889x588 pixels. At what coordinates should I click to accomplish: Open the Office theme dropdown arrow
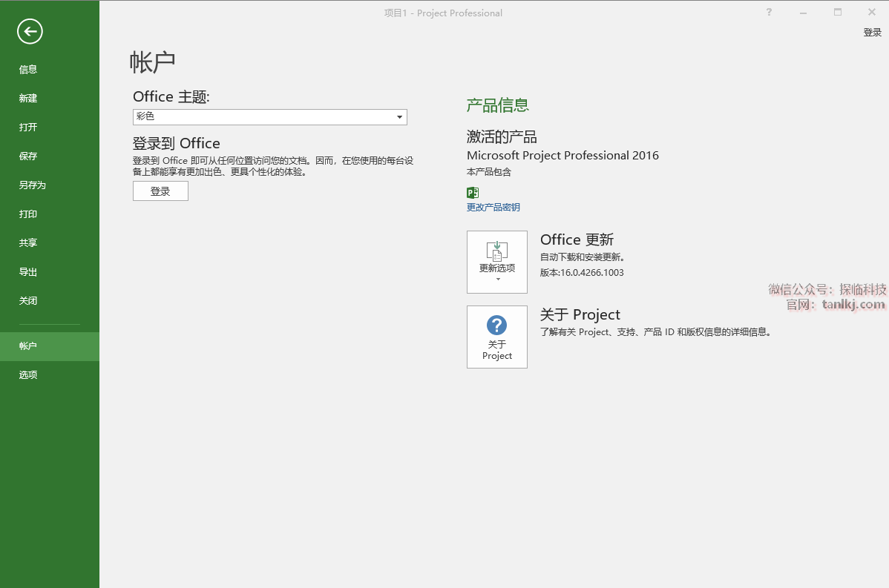click(x=399, y=117)
